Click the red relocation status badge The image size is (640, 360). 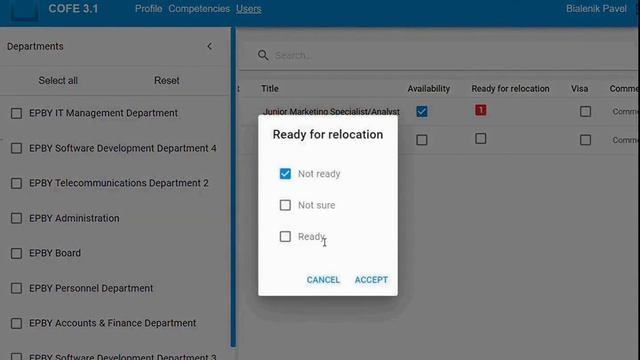[x=480, y=110]
